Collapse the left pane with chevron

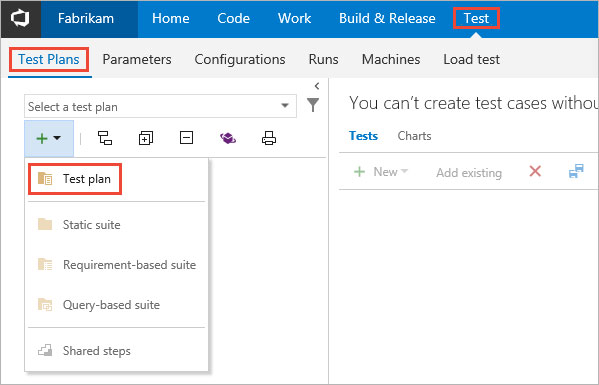pos(317,86)
